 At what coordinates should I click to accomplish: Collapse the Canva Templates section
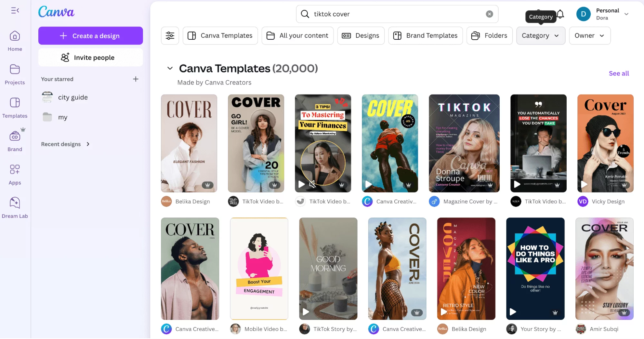(x=170, y=68)
